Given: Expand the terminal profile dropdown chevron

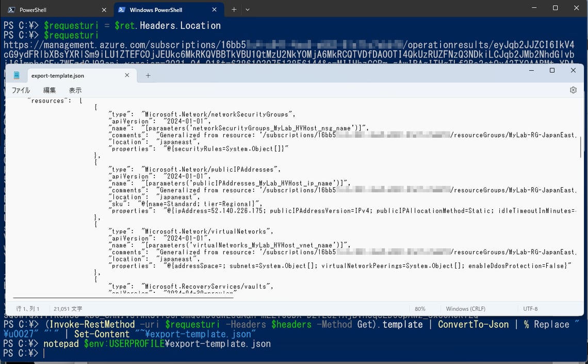Looking at the screenshot, I should click(x=248, y=10).
